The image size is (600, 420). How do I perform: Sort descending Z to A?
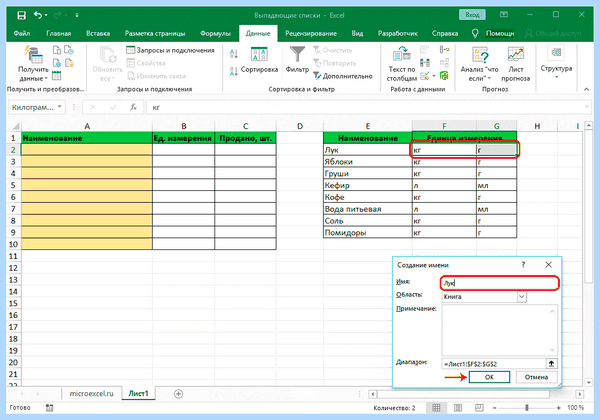pos(234,71)
